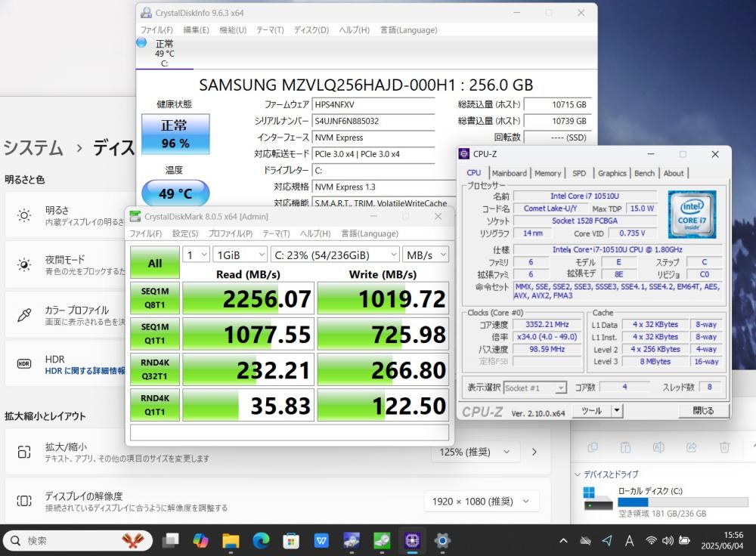Run the RND4K Q1T1 test button
The image size is (756, 556).
155,405
